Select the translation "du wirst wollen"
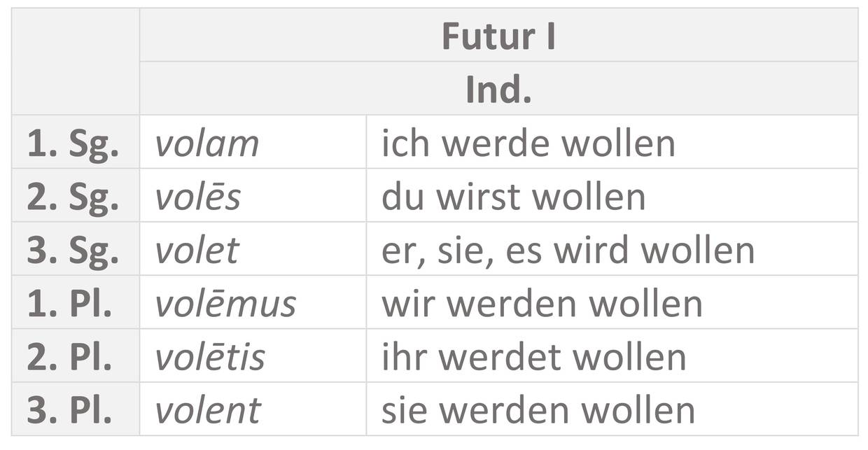 (x=513, y=197)
